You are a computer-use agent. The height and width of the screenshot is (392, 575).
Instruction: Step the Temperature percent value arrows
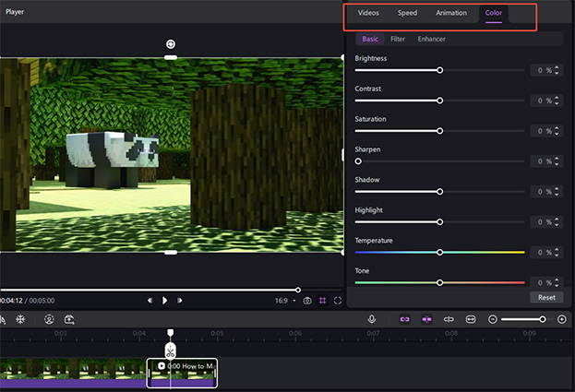click(x=557, y=253)
